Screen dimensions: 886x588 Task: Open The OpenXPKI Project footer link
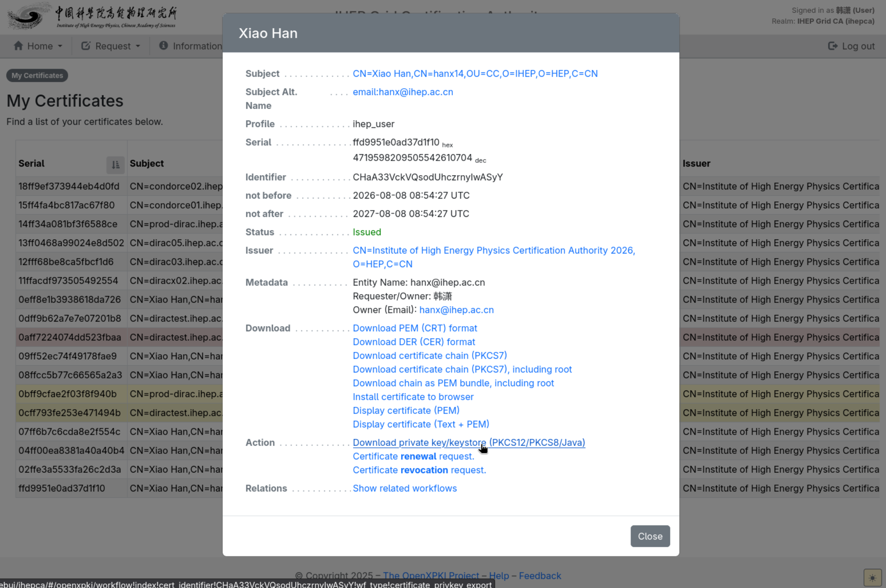(430, 576)
